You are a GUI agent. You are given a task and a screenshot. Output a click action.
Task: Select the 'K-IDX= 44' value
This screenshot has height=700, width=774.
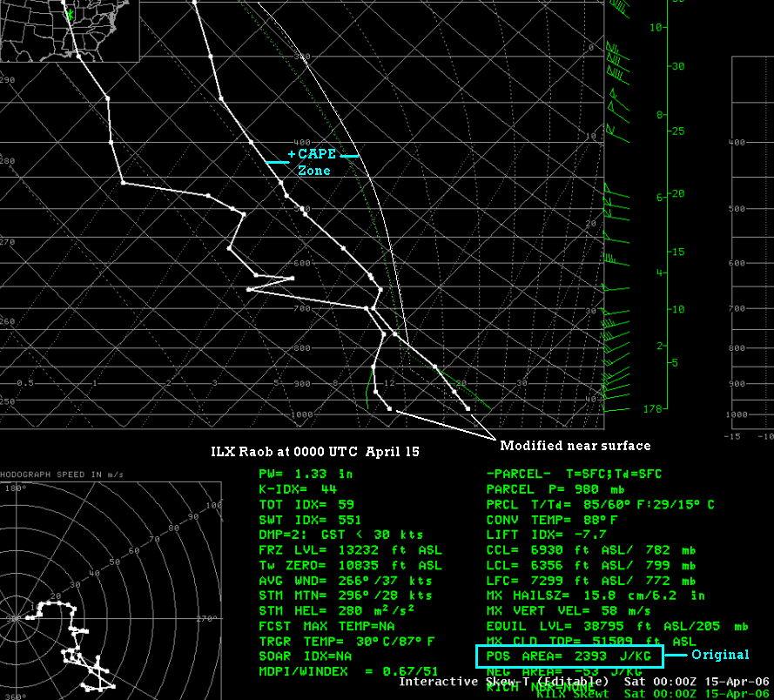point(298,489)
